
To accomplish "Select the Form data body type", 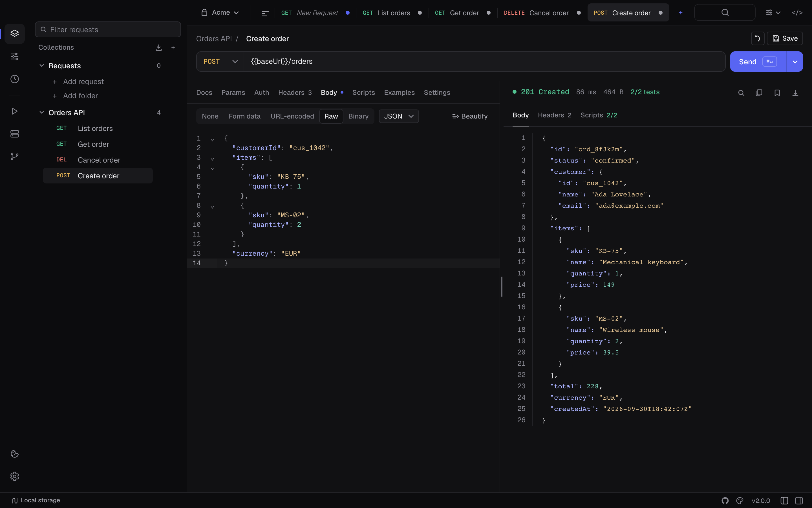I will (245, 116).
